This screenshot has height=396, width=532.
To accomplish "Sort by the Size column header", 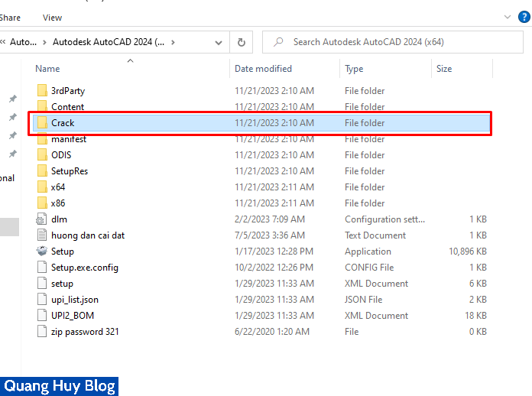I will pyautogui.click(x=444, y=69).
